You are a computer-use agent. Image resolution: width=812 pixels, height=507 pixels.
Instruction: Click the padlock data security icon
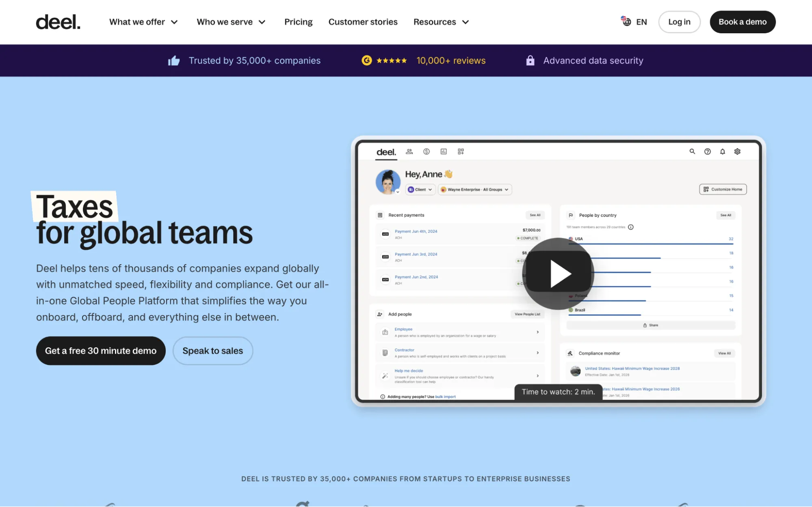[530, 60]
